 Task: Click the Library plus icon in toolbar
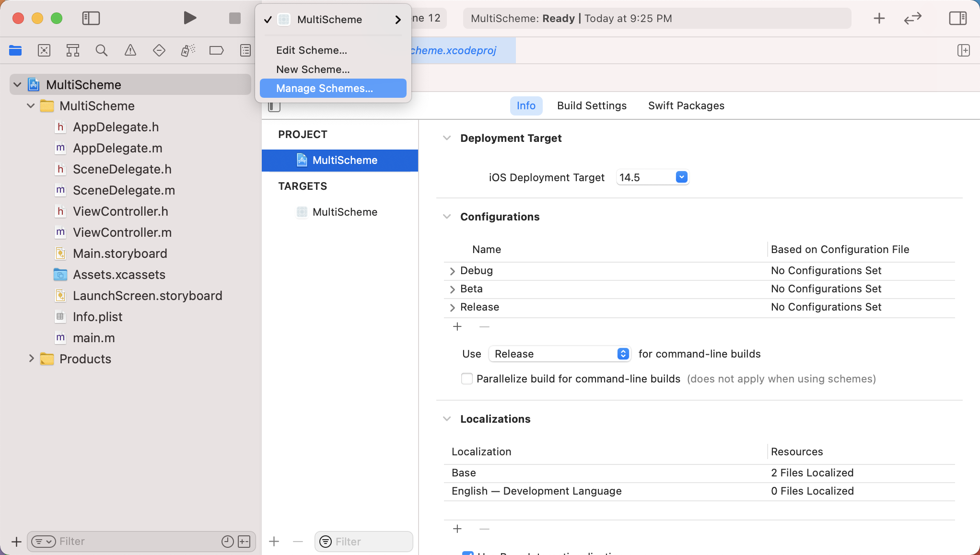click(x=879, y=18)
